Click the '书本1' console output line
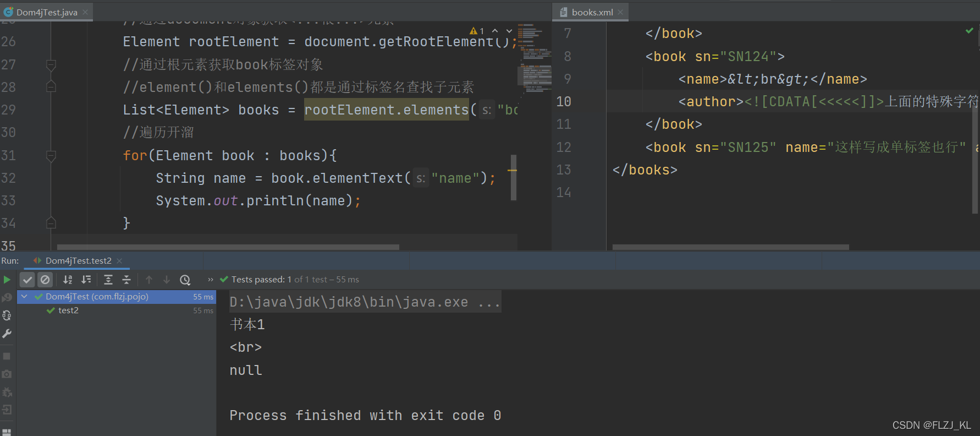Viewport: 980px width, 436px height. coord(247,325)
